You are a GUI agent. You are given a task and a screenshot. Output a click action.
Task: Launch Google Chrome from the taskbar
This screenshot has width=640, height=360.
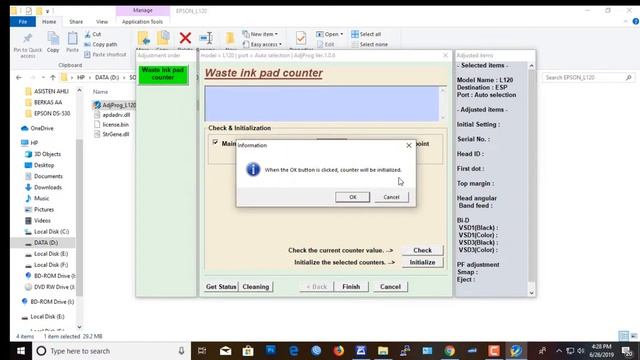(449, 351)
